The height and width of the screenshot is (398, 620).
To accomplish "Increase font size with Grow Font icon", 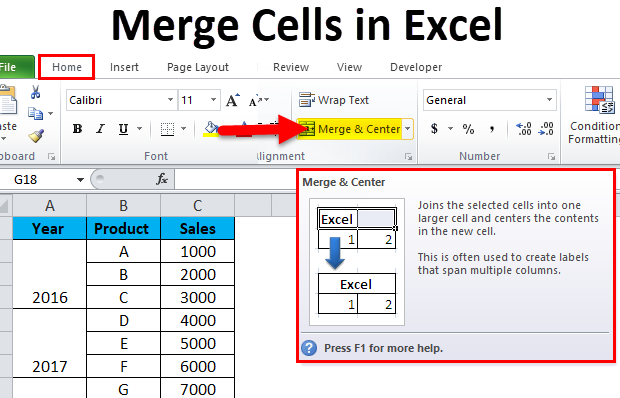I will click(233, 100).
